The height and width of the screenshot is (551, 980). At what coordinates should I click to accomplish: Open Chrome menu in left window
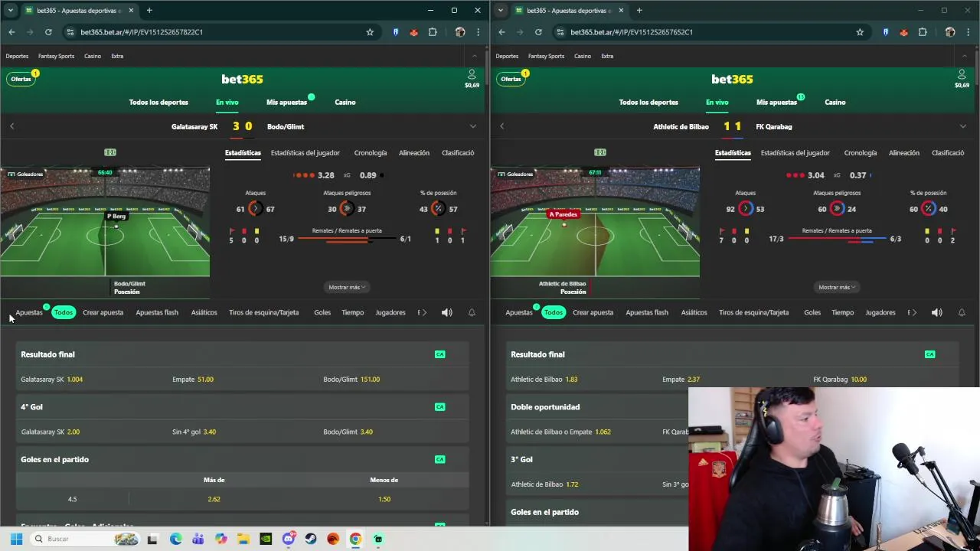pos(478,32)
